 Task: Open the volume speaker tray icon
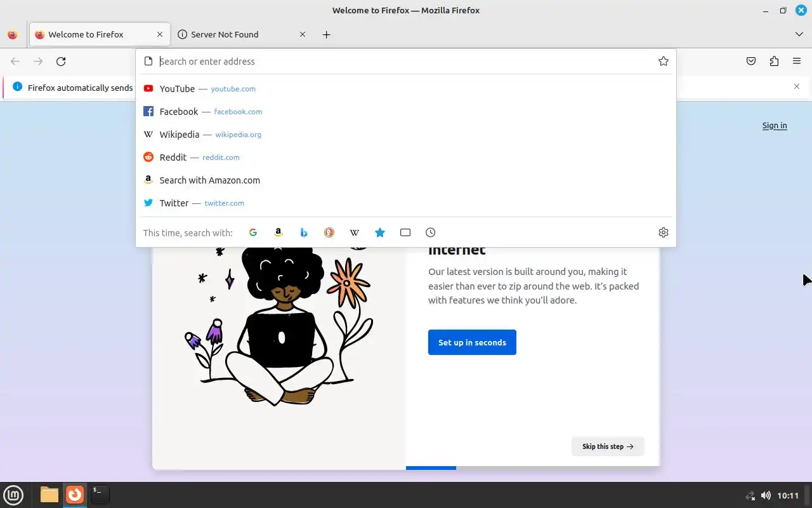pyautogui.click(x=766, y=495)
